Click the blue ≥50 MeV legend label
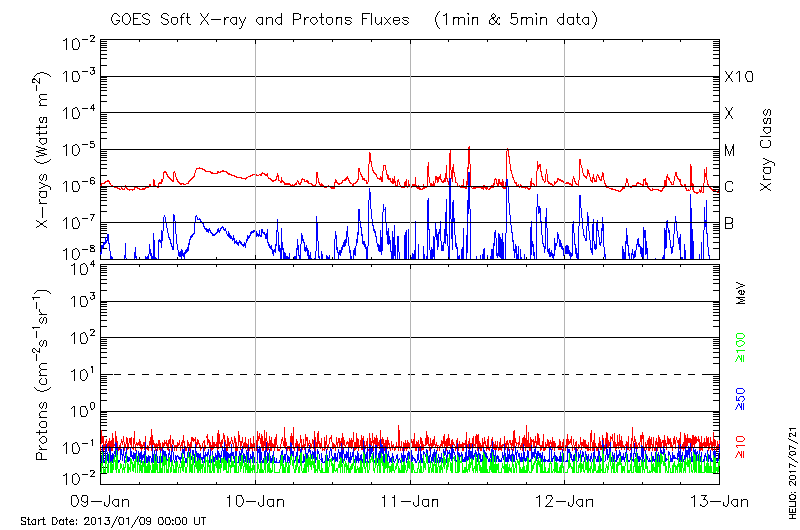The width and height of the screenshot is (800, 530). click(741, 399)
